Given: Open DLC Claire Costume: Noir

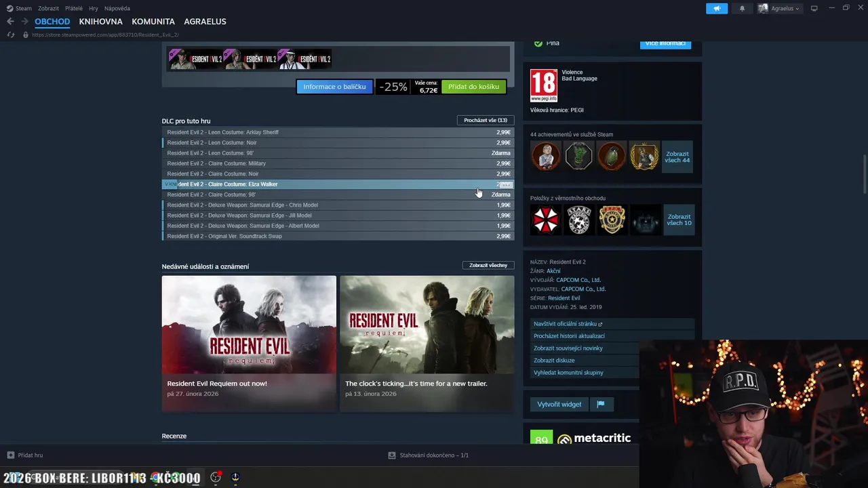Looking at the screenshot, I should [x=338, y=174].
